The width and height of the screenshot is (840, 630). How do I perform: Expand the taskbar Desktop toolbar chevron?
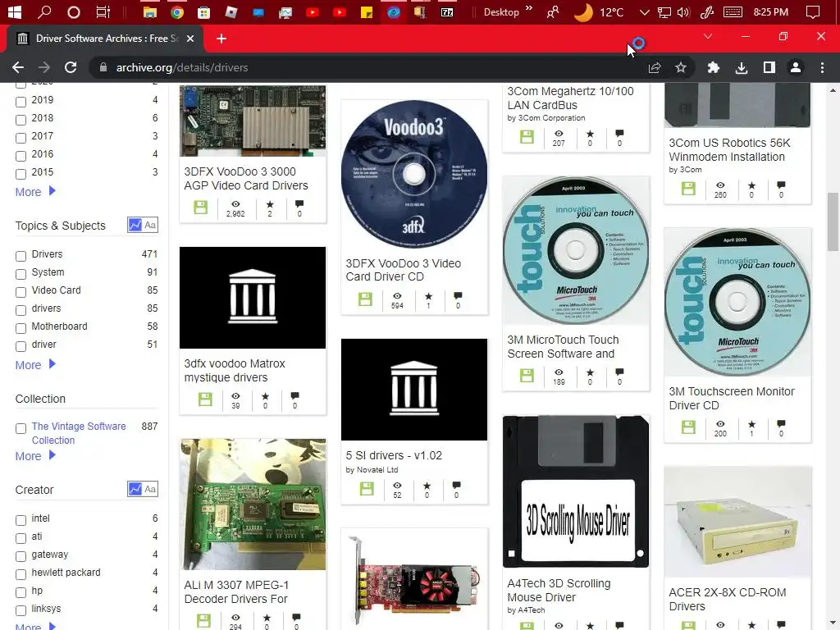click(x=529, y=7)
